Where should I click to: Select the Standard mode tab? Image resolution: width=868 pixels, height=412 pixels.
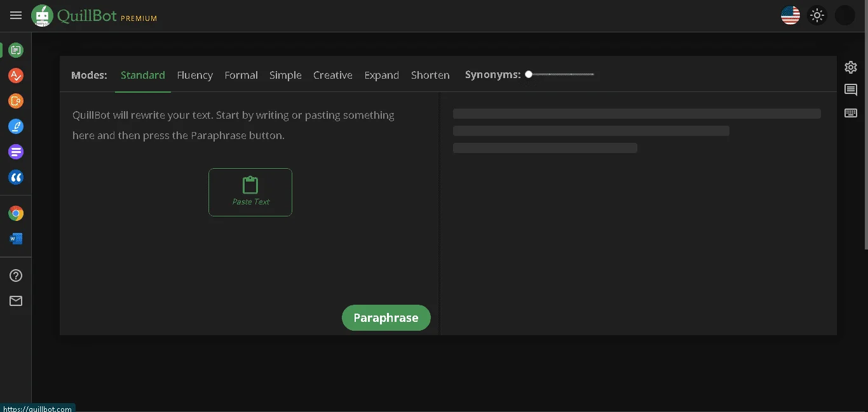tap(143, 75)
